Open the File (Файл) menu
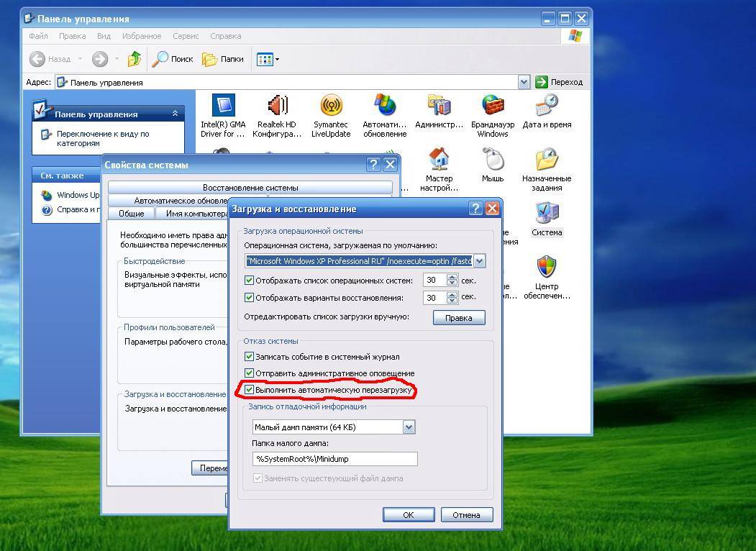Image resolution: width=756 pixels, height=551 pixels. [38, 36]
